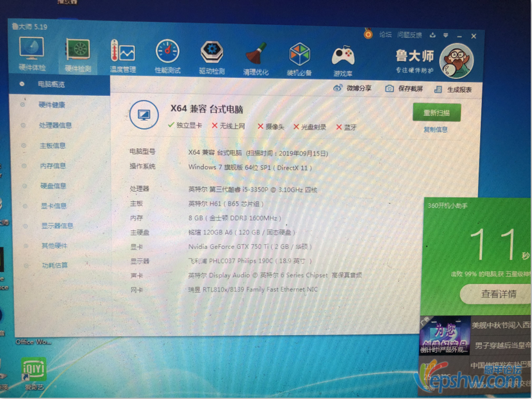This screenshot has width=532, height=399.
Task: Click the 无线上网 feature status
Action: (229, 126)
